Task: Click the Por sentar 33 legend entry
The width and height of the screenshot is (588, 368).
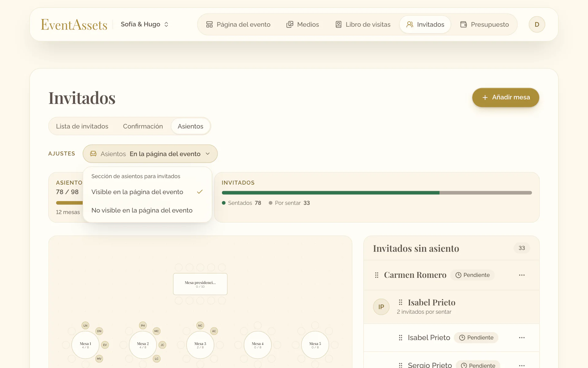Action: 289,203
